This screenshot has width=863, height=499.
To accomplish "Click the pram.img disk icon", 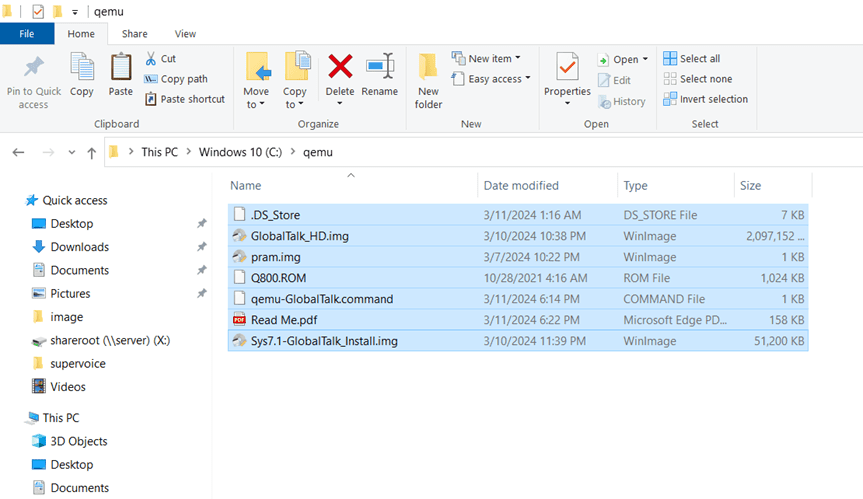I will pos(239,257).
